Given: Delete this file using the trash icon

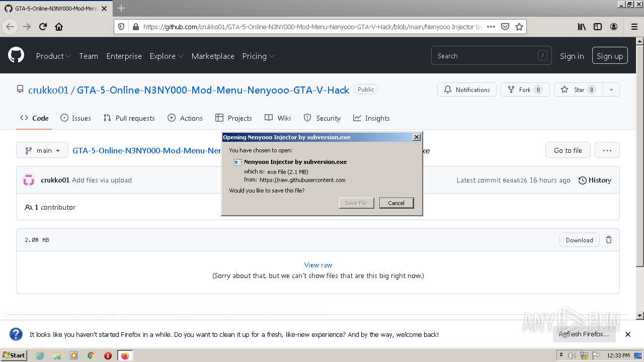Looking at the screenshot, I should coord(609,240).
